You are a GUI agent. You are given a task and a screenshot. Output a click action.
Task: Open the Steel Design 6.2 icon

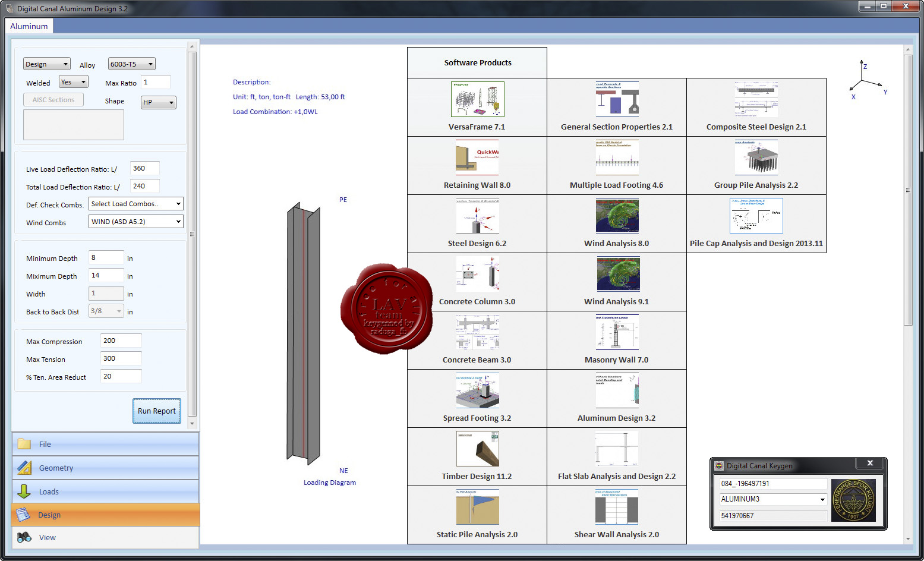pyautogui.click(x=477, y=216)
